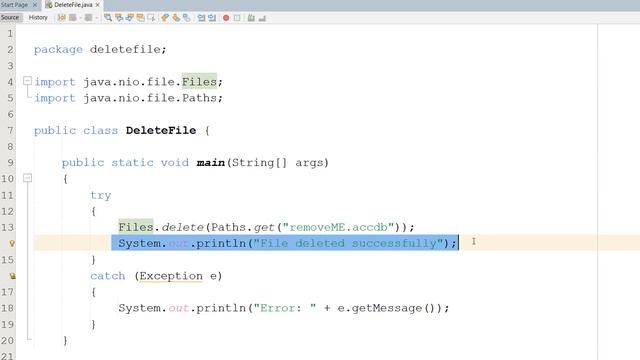Click the catch keyword
The height and width of the screenshot is (360, 640).
point(107,276)
